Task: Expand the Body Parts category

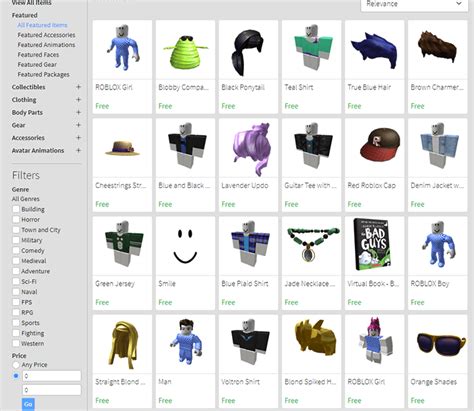Action: click(78, 112)
